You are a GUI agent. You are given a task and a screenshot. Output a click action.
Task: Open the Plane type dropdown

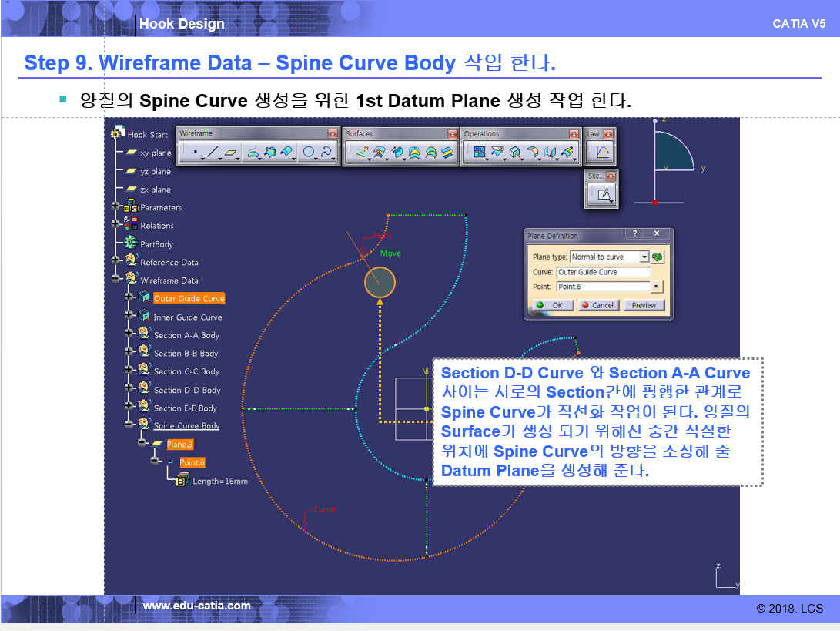point(644,257)
